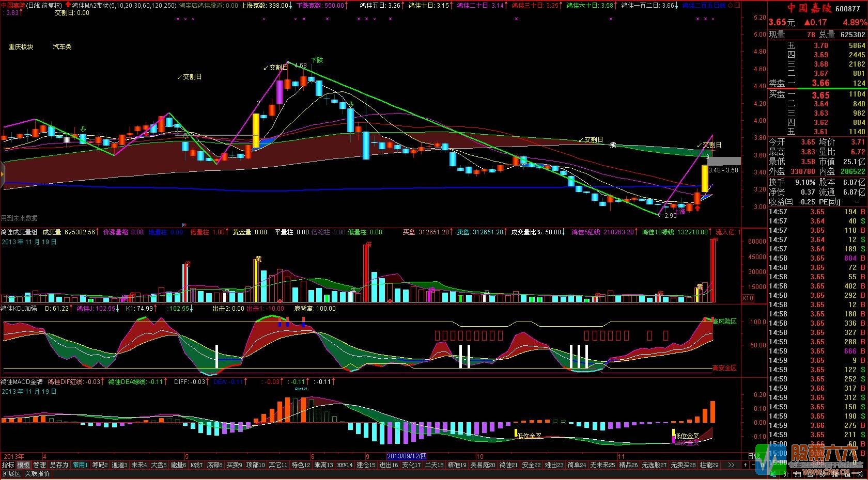Select the 鸿佳KDJ加强 indicator title
868x480 pixels.
(19, 309)
